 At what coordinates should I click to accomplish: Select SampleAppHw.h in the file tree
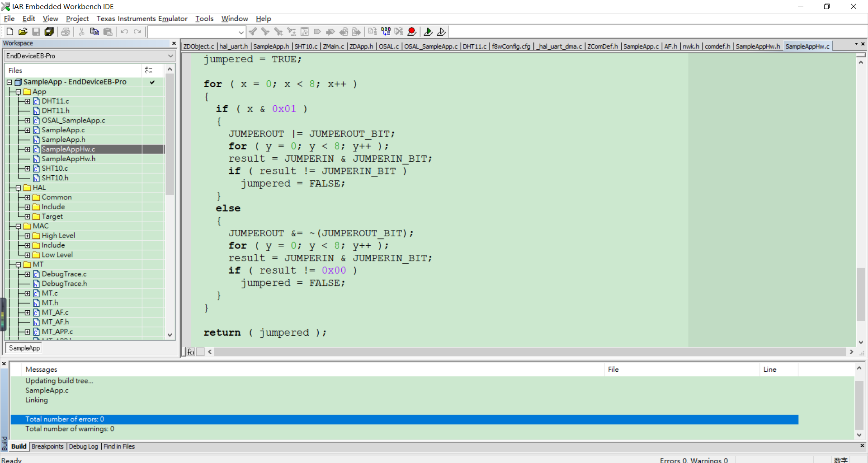tap(68, 159)
